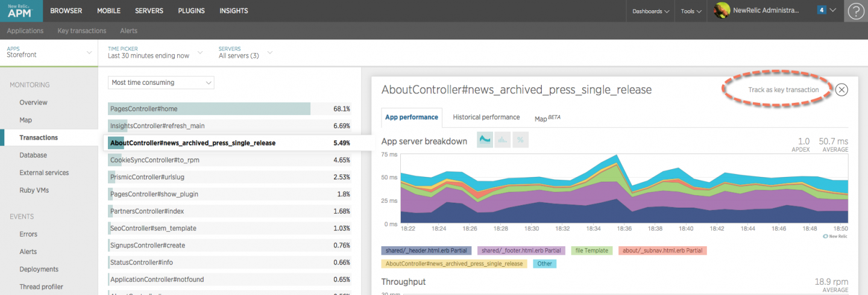Toggle AboutController#news_archived_press_single_release yellow legend item
The width and height of the screenshot is (868, 295).
[454, 264]
